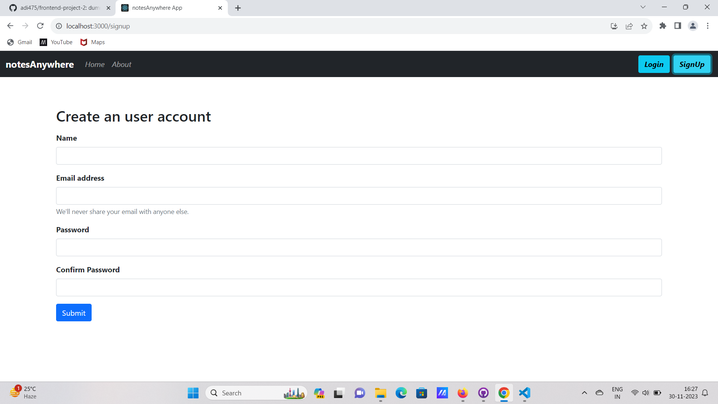Focus the Confirm Password input field
Image resolution: width=718 pixels, height=404 pixels.
coord(359,287)
